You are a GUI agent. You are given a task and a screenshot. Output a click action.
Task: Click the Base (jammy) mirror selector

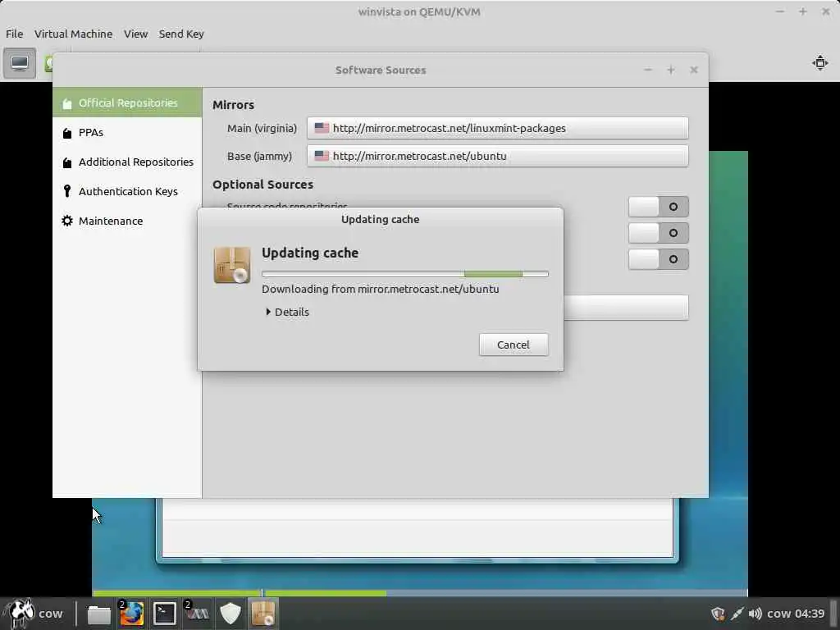498,156
